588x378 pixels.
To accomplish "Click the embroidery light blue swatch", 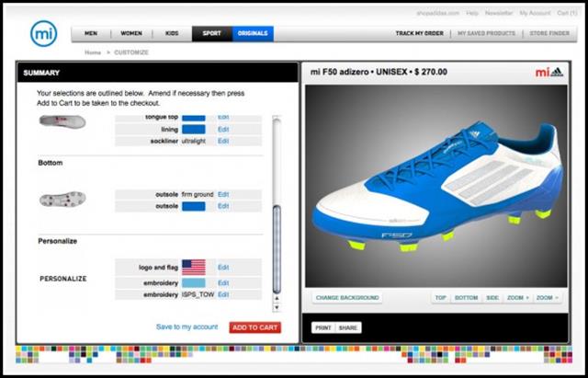I will coord(194,283).
